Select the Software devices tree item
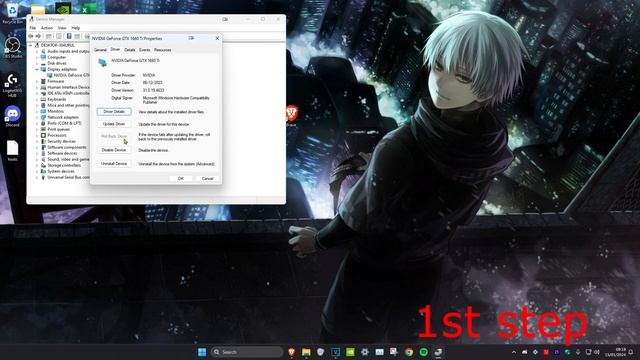 point(62,153)
